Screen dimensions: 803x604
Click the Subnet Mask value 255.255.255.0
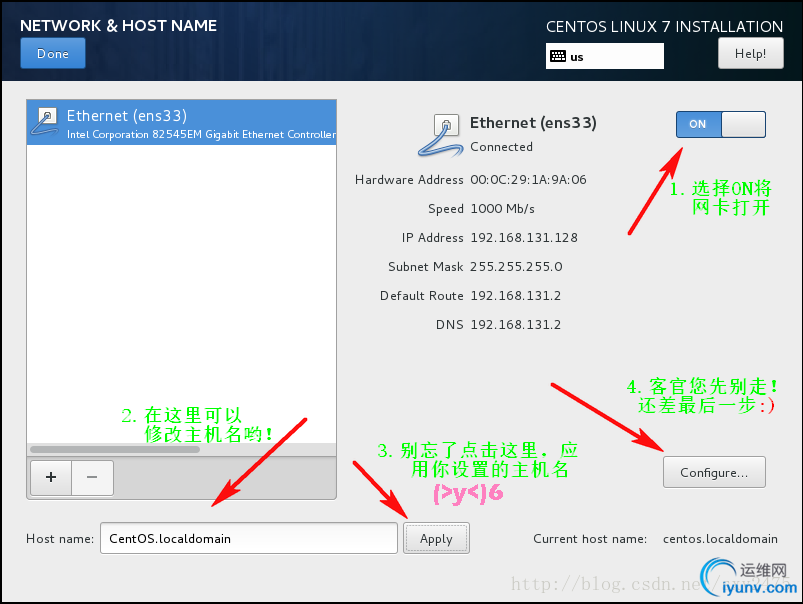(516, 267)
